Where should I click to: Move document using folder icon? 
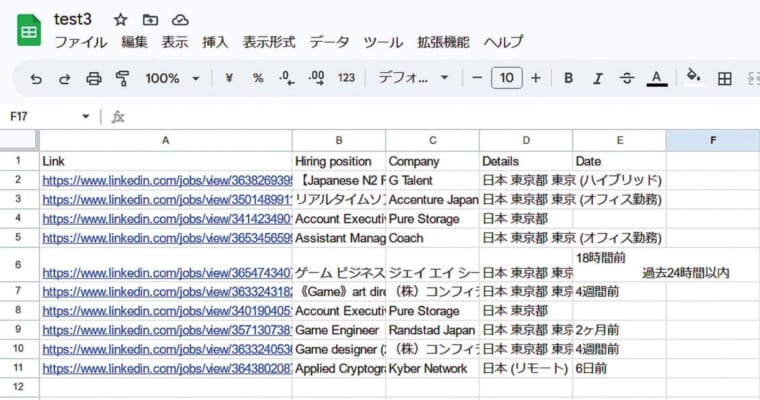[150, 20]
